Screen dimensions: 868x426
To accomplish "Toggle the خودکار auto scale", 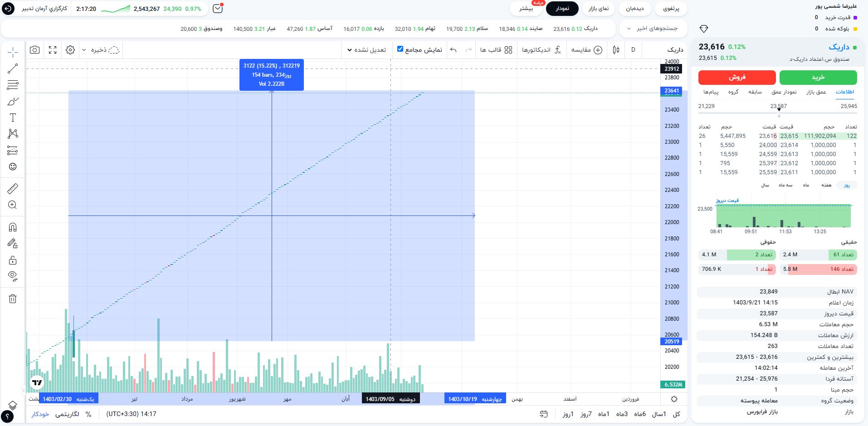I will 40,414.
